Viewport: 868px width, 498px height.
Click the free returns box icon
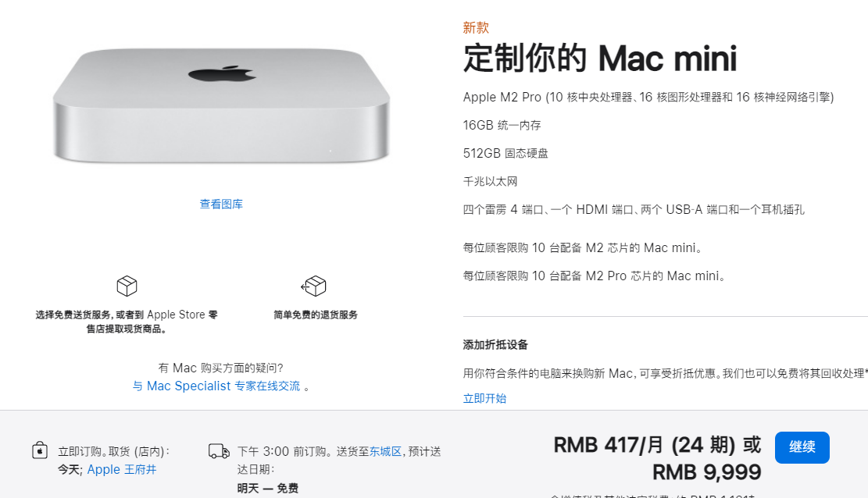click(x=314, y=286)
